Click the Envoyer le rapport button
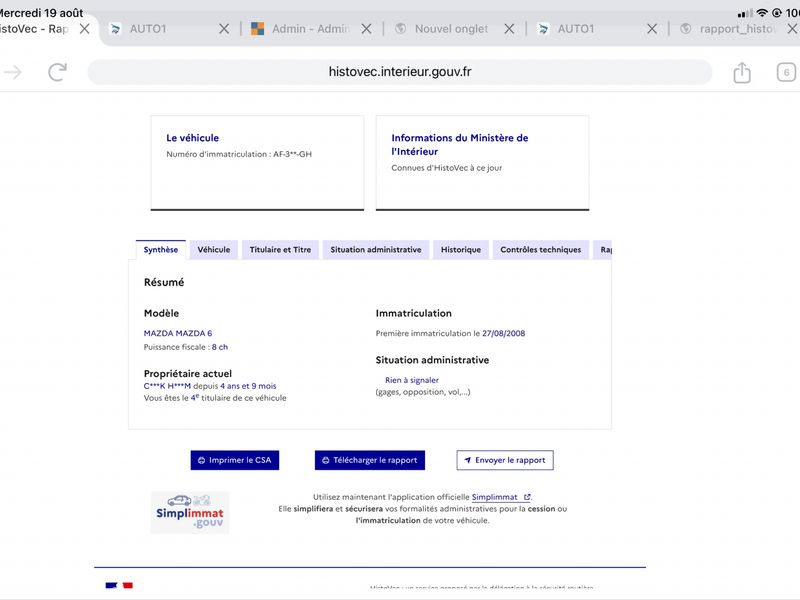The height and width of the screenshot is (600, 800). [x=505, y=460]
